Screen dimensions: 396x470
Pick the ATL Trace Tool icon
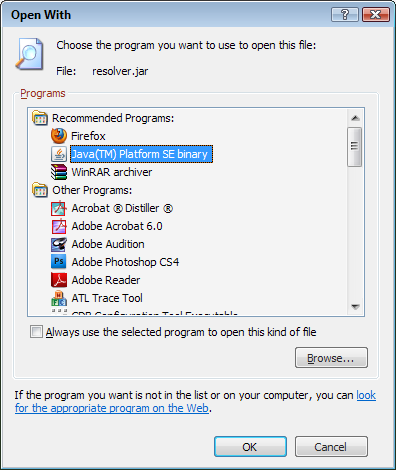point(59,298)
